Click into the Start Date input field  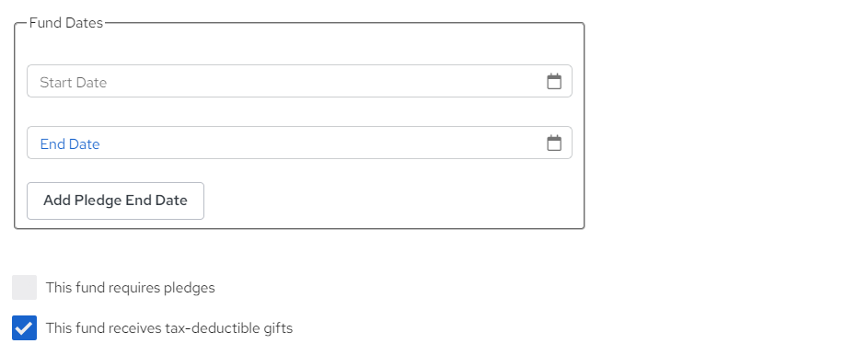click(299, 81)
